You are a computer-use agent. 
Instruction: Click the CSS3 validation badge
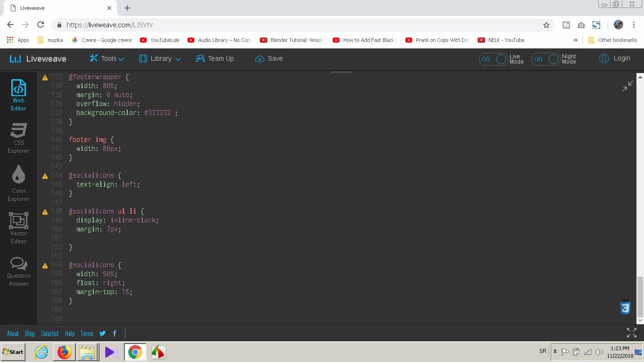625,307
